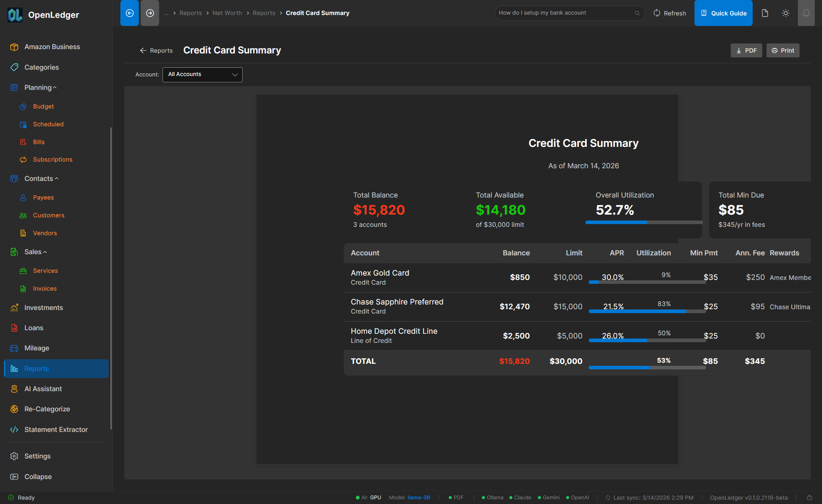Type in the search bar
The height and width of the screenshot is (504, 822).
566,13
